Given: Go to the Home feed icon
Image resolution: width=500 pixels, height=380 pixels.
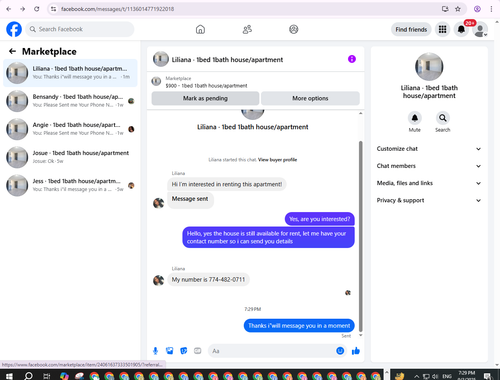Looking at the screenshot, I should [200, 29].
